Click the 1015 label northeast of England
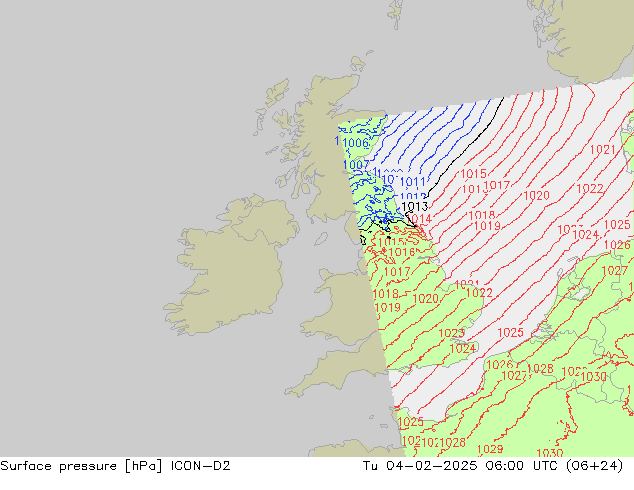634x490 pixels. (473, 174)
